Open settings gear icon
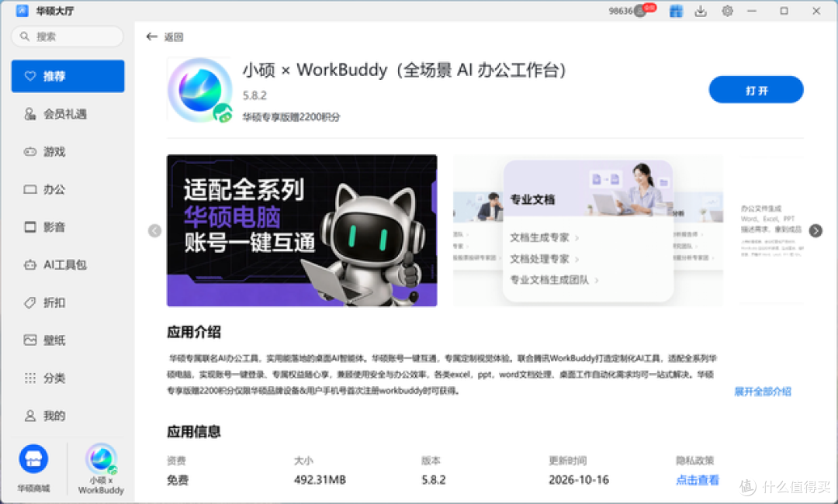Image resolution: width=838 pixels, height=504 pixels. 727,11
